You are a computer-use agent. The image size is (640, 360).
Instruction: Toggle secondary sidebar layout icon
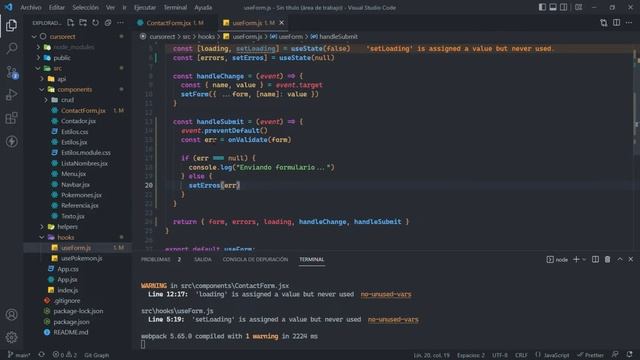[x=563, y=7]
